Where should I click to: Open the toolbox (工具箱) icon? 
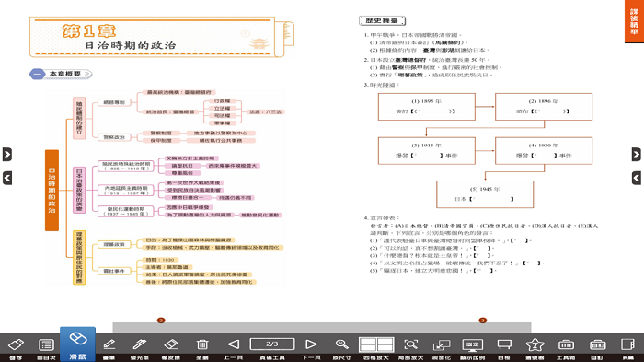[566, 344]
